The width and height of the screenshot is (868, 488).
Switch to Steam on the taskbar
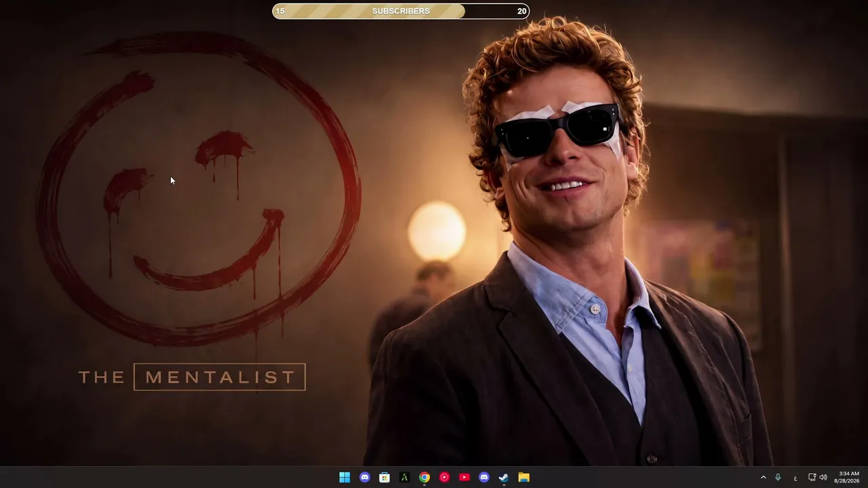point(504,477)
